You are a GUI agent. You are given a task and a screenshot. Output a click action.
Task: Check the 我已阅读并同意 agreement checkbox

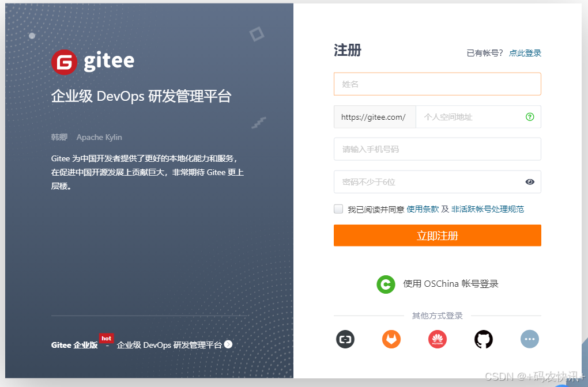coord(338,209)
